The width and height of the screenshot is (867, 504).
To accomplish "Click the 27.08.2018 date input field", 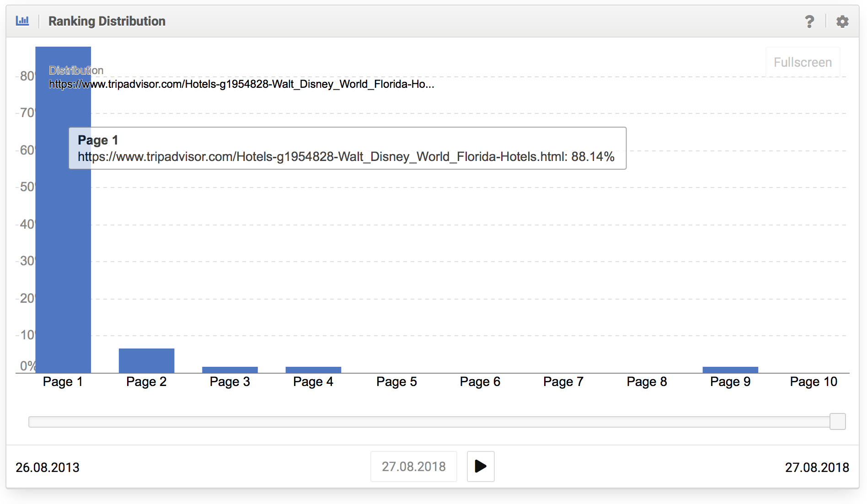I will coord(413,466).
